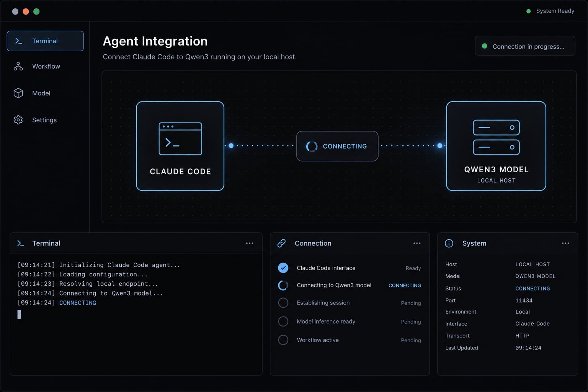Open the Workflow sidebar item
Image resolution: width=588 pixels, height=392 pixels.
click(45, 66)
